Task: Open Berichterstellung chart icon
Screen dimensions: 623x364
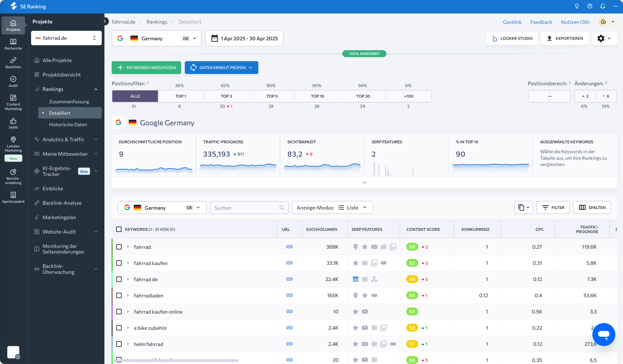Action: coord(13,176)
